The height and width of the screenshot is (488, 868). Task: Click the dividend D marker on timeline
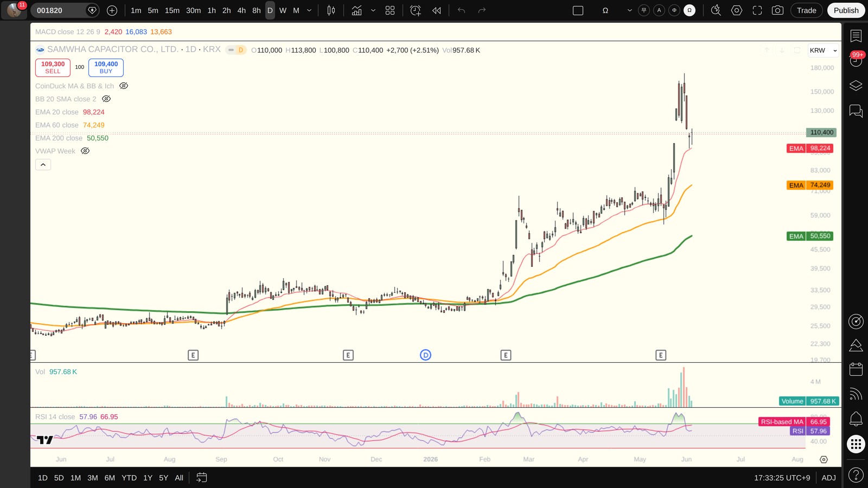(x=426, y=355)
